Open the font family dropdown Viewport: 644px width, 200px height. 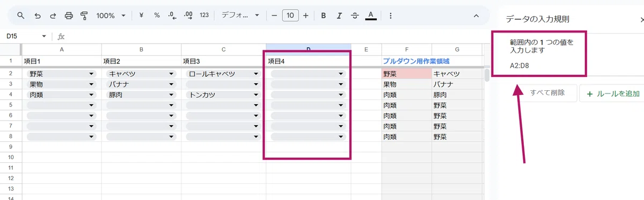pos(240,16)
